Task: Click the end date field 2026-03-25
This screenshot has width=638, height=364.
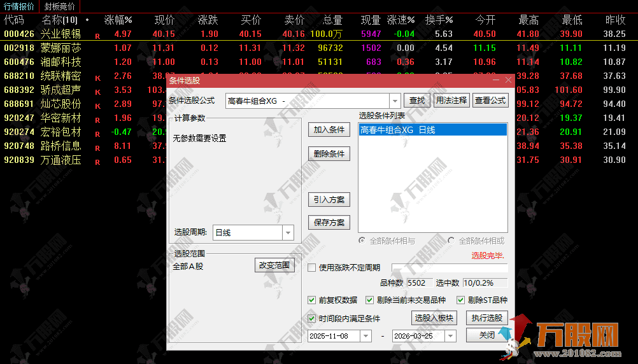Action: point(419,336)
